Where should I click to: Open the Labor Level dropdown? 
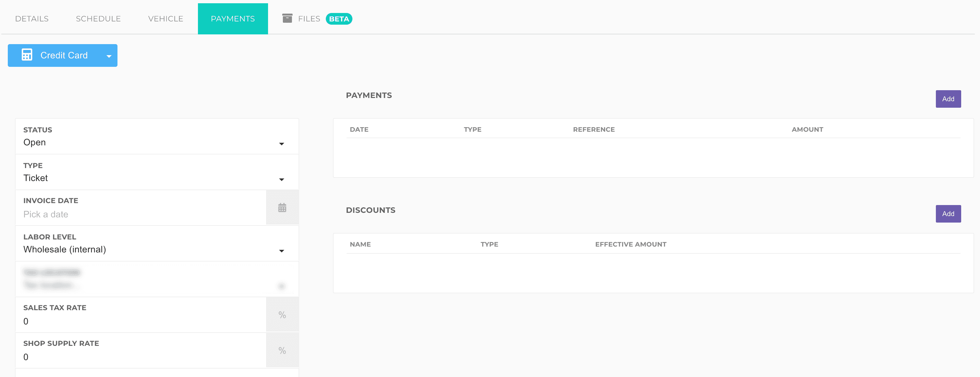(281, 251)
